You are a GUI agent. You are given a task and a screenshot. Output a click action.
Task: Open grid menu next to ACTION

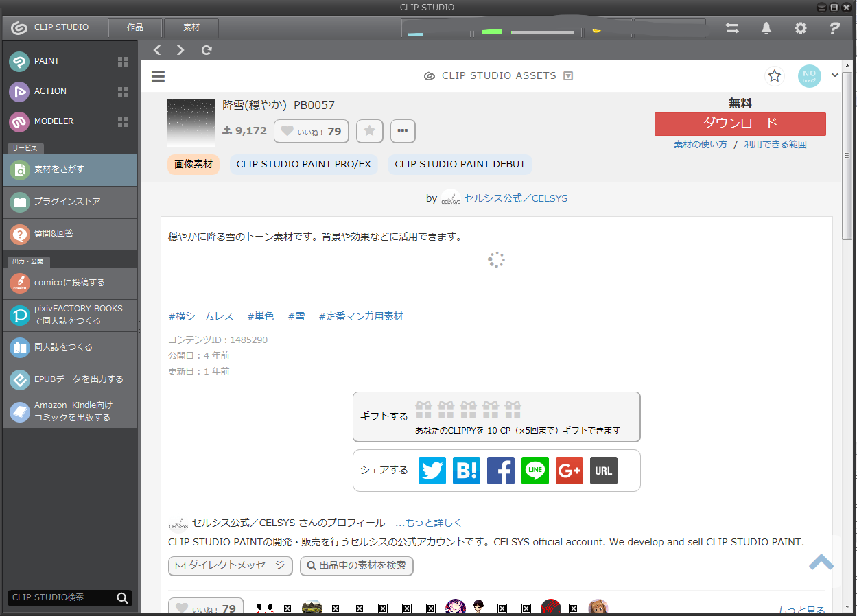(123, 92)
